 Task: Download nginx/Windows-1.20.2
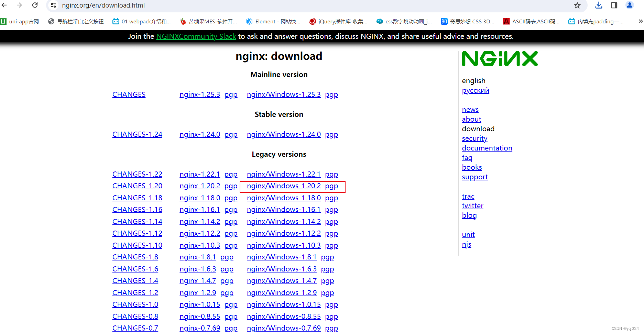click(x=284, y=186)
